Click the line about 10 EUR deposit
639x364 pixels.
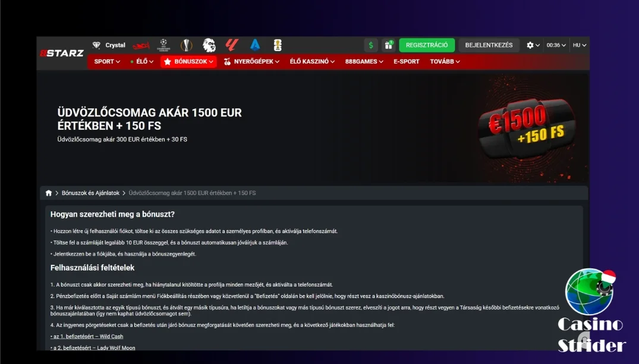point(169,243)
